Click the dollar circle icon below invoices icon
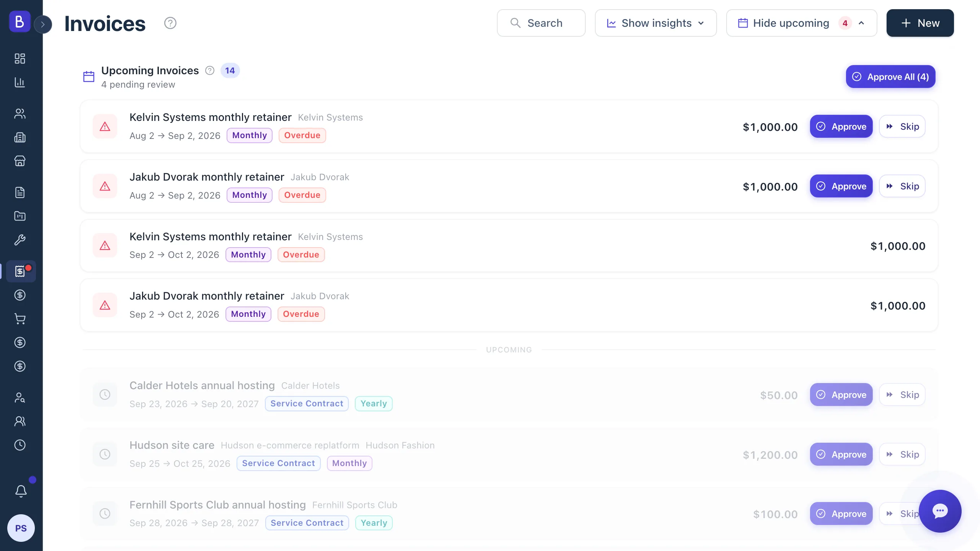Image resolution: width=980 pixels, height=551 pixels. [20, 295]
